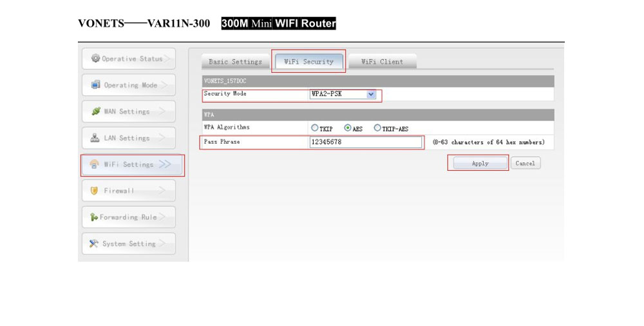Open the WiFi Settings label
This screenshot has height=326, width=644.
pos(129,164)
